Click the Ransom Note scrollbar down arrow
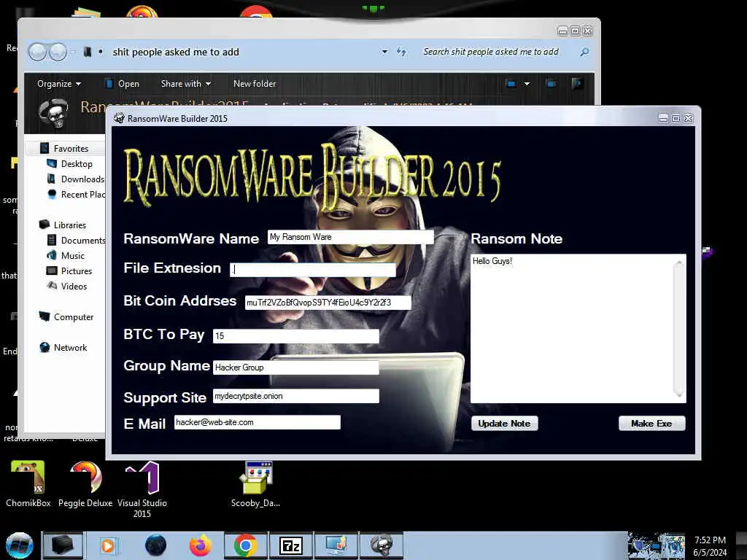The width and height of the screenshot is (747, 560). (x=679, y=394)
